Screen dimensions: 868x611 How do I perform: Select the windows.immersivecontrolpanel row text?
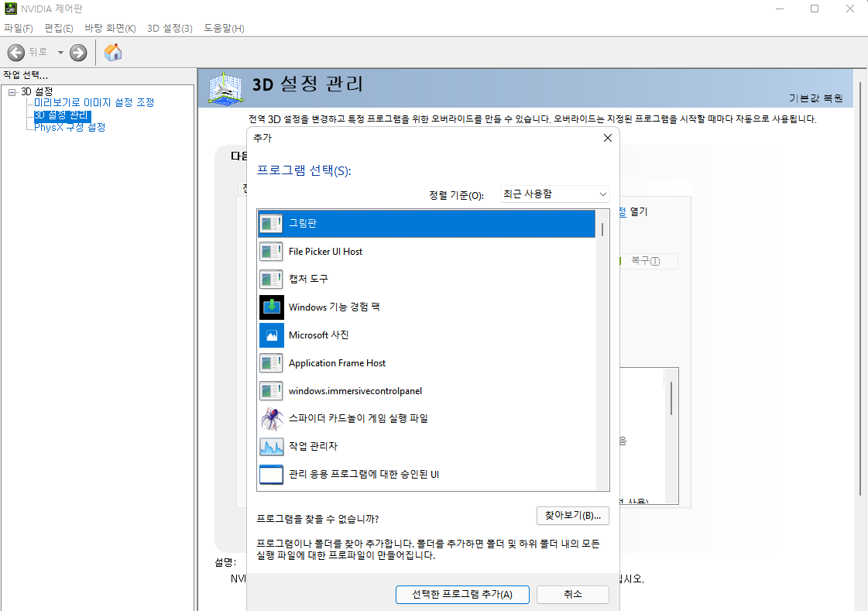coord(355,391)
